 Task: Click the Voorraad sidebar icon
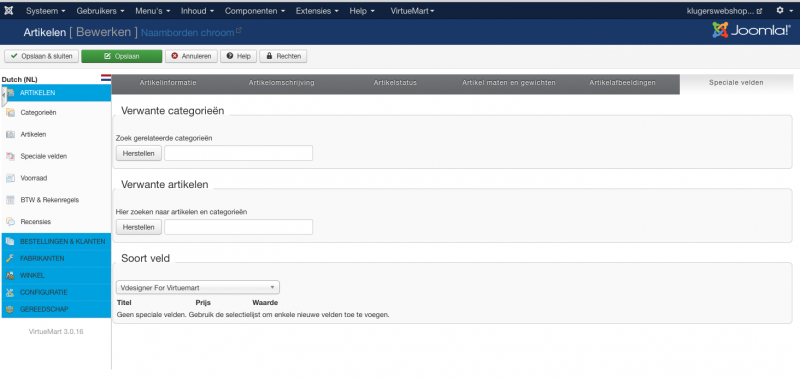pyautogui.click(x=10, y=179)
